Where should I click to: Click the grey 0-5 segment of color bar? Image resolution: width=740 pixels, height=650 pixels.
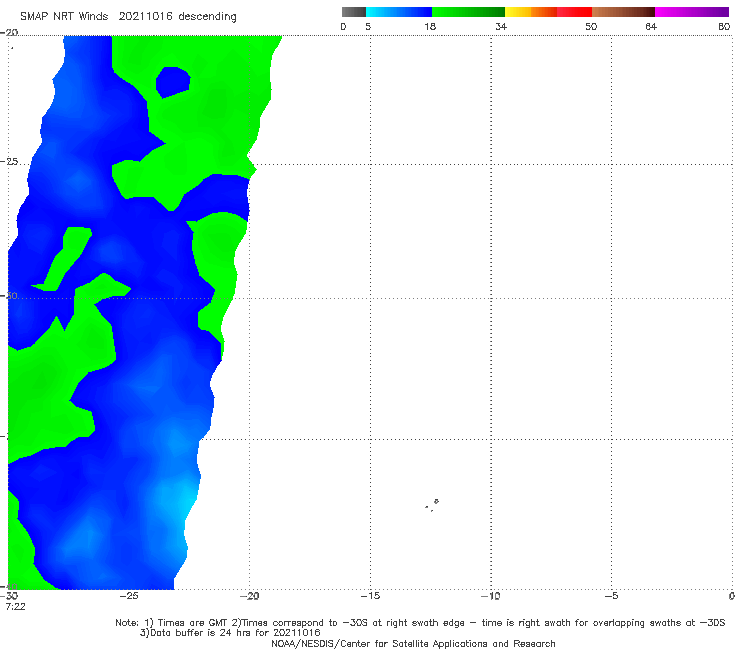click(354, 12)
